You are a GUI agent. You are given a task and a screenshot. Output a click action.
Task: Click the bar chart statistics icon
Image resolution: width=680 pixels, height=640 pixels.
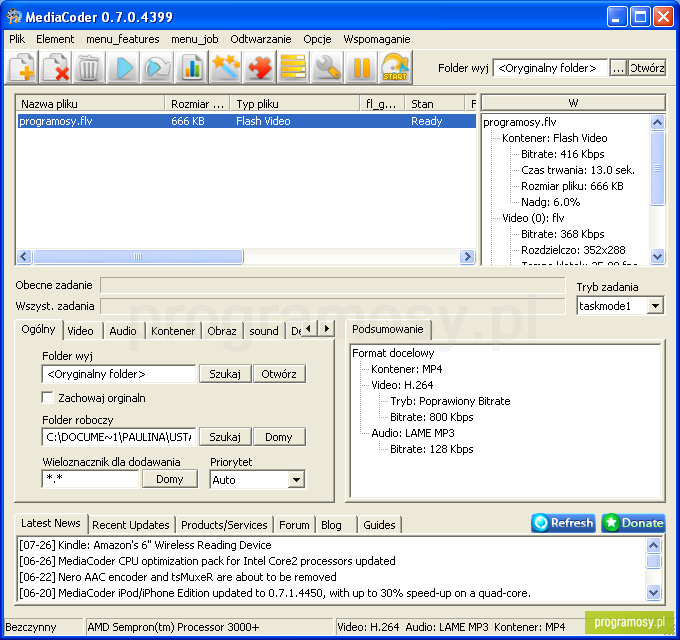[x=191, y=68]
